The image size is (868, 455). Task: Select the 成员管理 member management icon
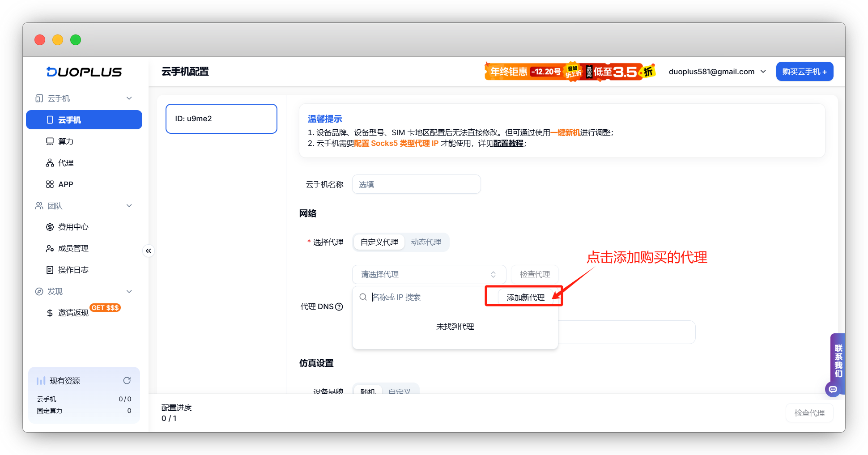[50, 248]
